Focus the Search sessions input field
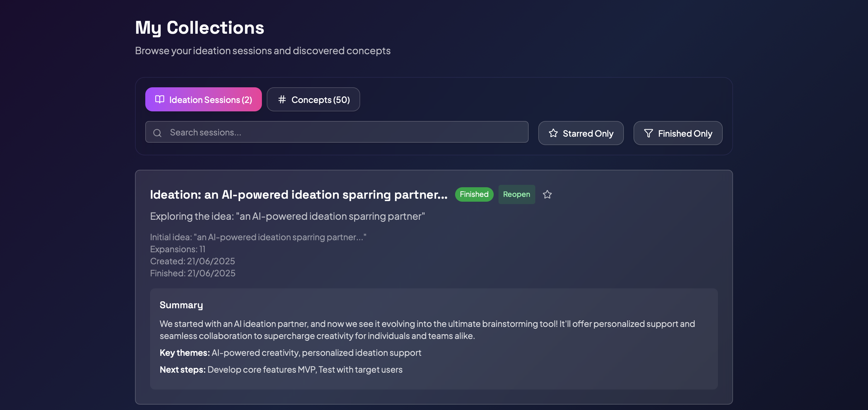Image resolution: width=868 pixels, height=410 pixels. pos(337,132)
